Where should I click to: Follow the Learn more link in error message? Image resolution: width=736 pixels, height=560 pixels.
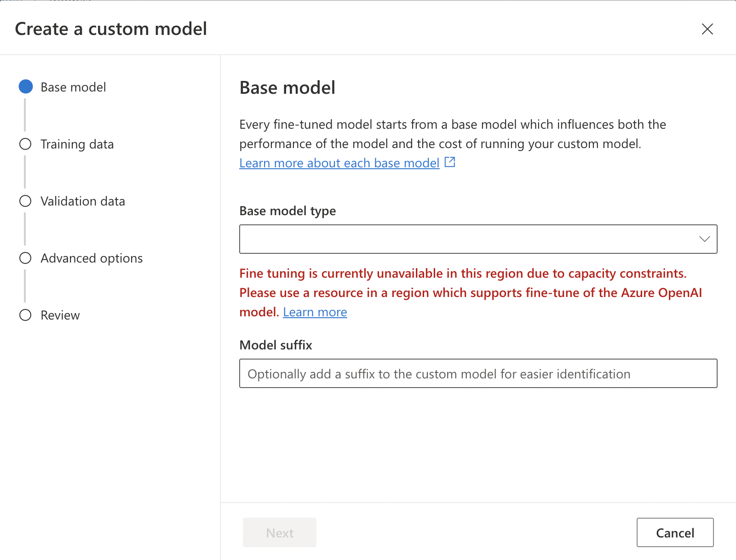(315, 312)
